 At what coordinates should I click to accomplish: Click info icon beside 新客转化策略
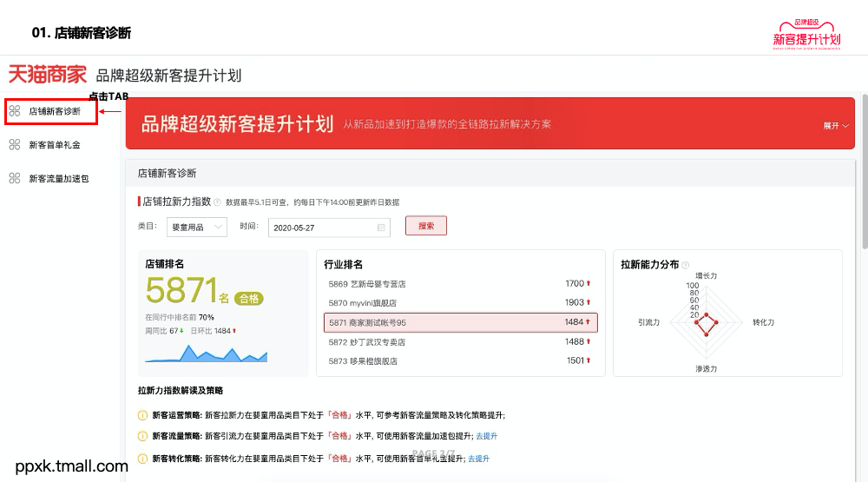tap(142, 459)
